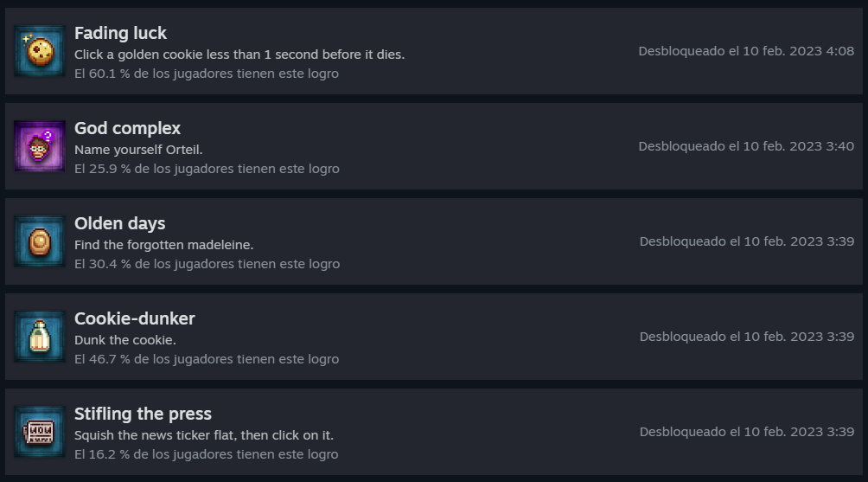Screen dimensions: 868x482
Task: Click the Cookie-dunker milk bottle icon
Action: pyautogui.click(x=40, y=337)
